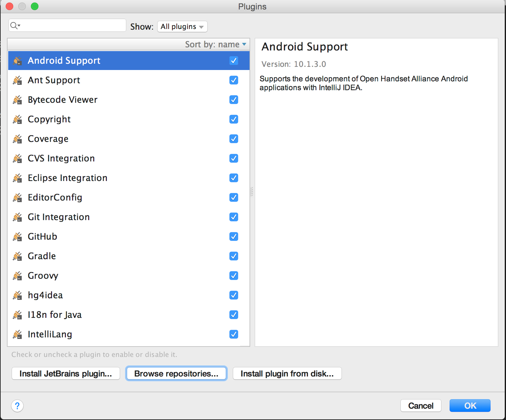Select the Git Integration row
The width and height of the screenshot is (506, 420).
tap(129, 217)
